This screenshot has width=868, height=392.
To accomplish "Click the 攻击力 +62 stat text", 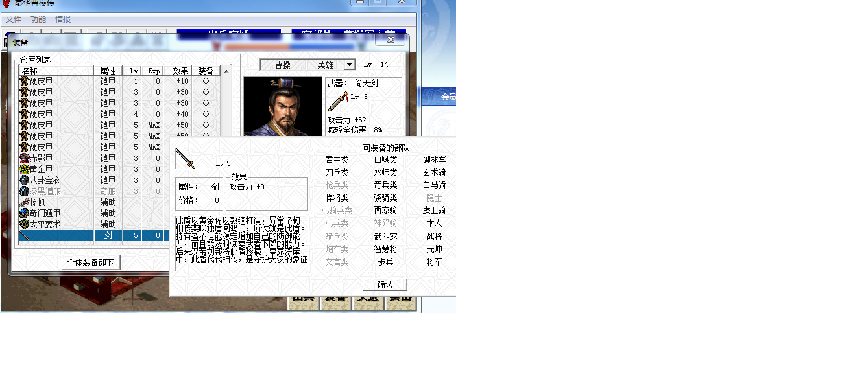I will [346, 120].
